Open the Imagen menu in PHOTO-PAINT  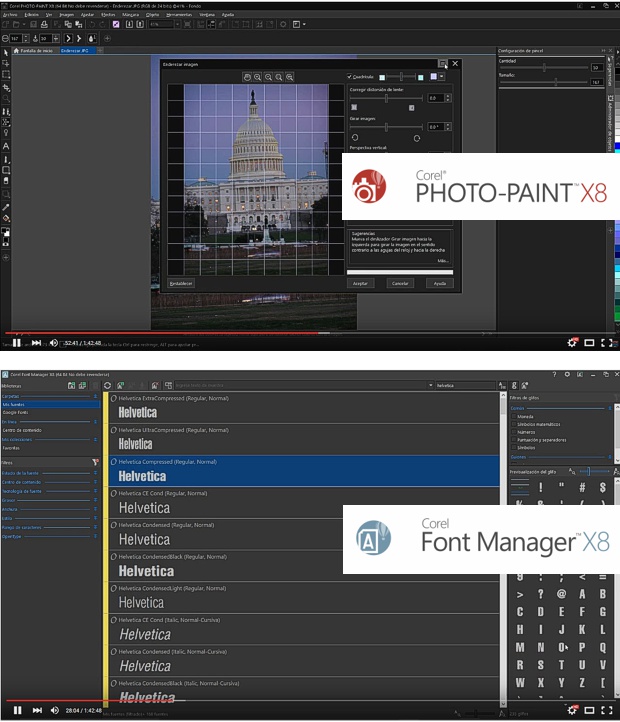66,15
